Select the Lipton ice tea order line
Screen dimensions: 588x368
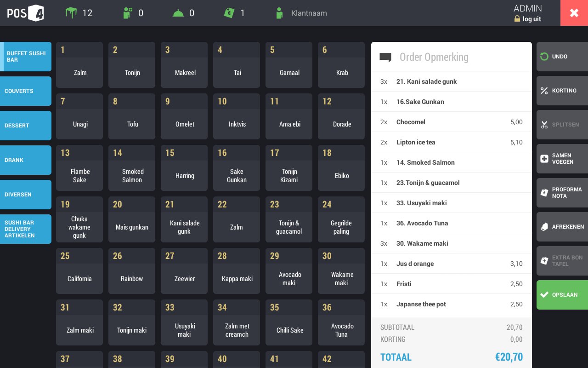point(451,142)
